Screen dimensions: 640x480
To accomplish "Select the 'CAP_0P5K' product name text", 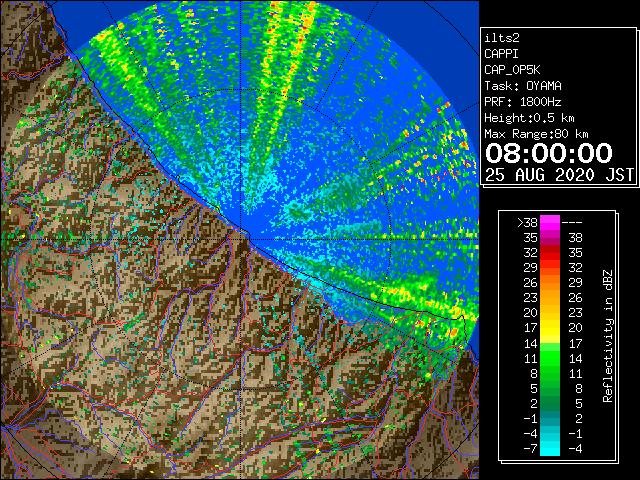I will click(x=512, y=70).
